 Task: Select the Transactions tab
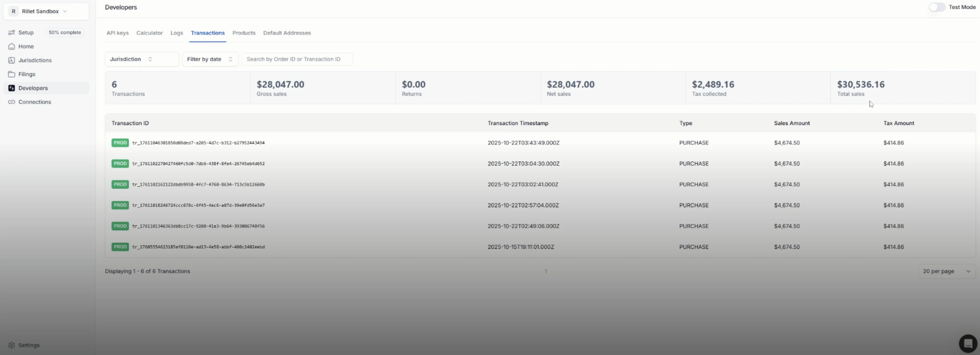[208, 33]
